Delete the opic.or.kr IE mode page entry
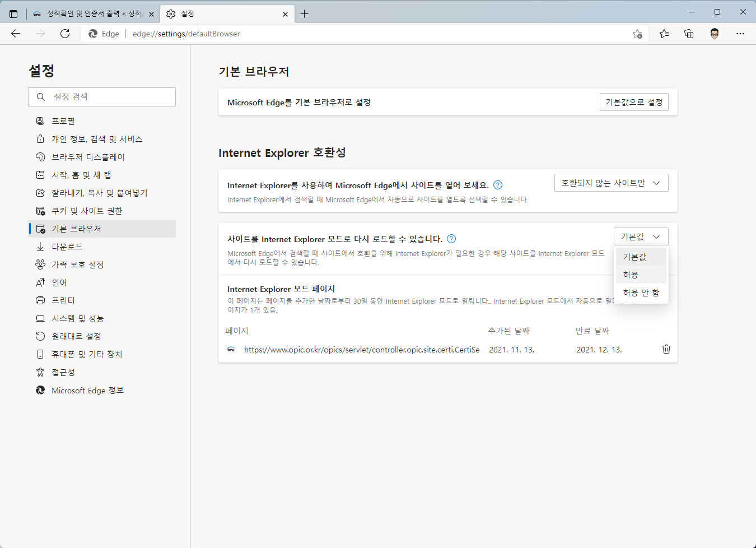 666,349
